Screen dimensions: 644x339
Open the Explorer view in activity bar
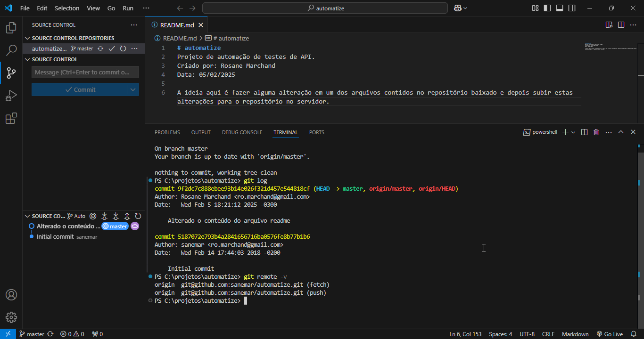[x=11, y=28]
